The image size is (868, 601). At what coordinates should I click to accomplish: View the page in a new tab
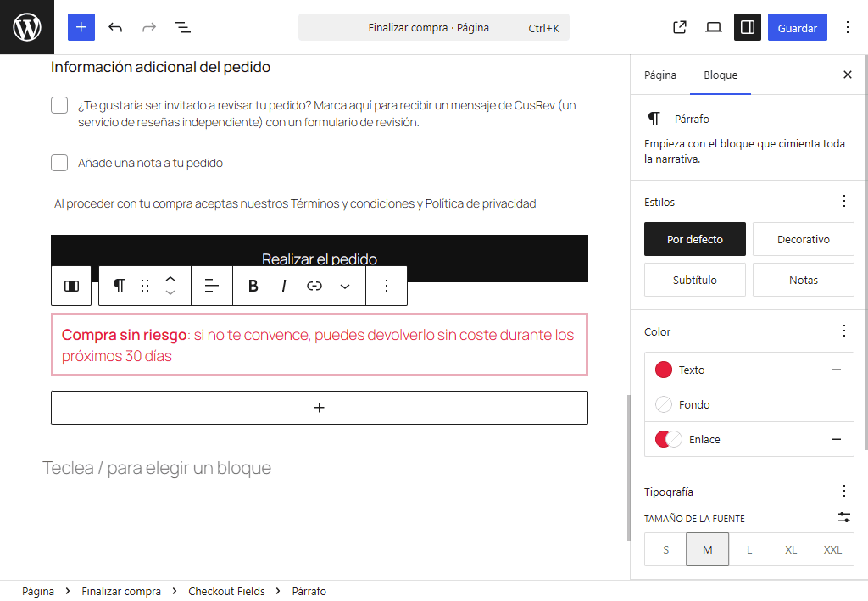[680, 27]
